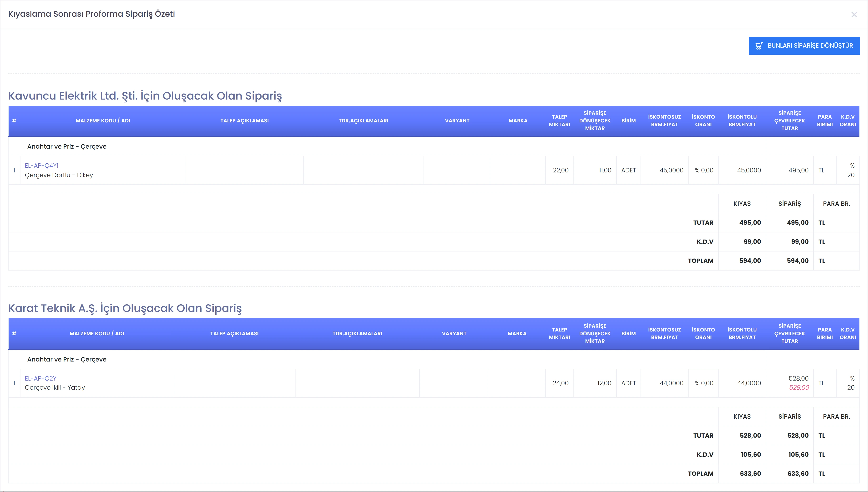Click PARA BİRİMİ header in Karat table

[825, 334]
